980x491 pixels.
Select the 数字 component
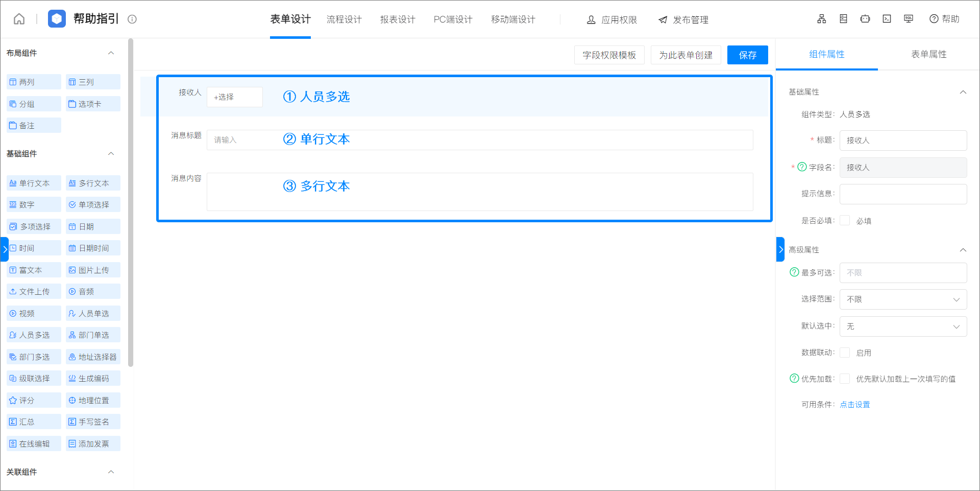coord(34,204)
